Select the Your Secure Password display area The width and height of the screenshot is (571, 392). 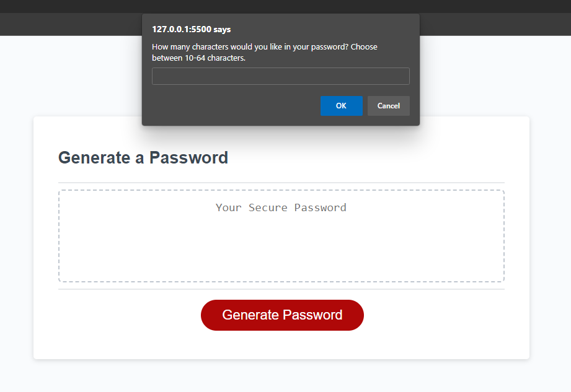281,235
